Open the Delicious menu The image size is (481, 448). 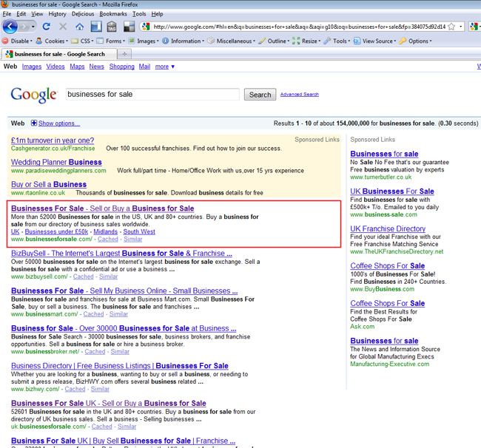tap(83, 14)
